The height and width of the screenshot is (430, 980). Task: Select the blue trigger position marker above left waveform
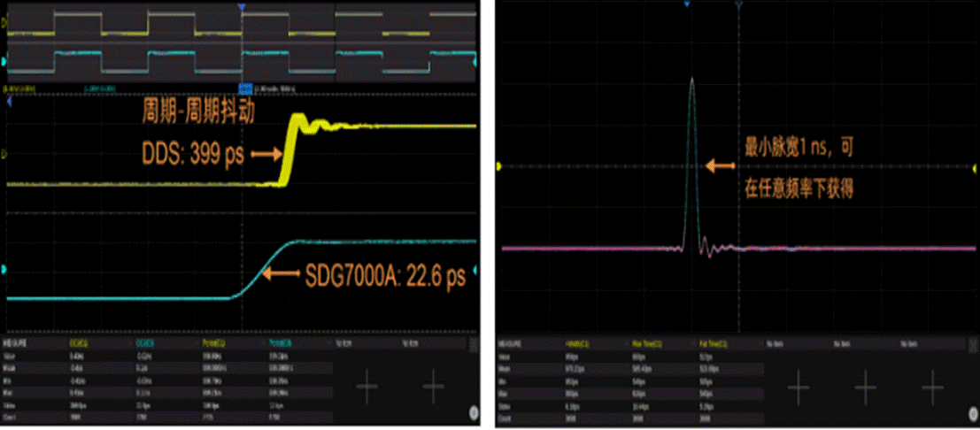(x=242, y=6)
